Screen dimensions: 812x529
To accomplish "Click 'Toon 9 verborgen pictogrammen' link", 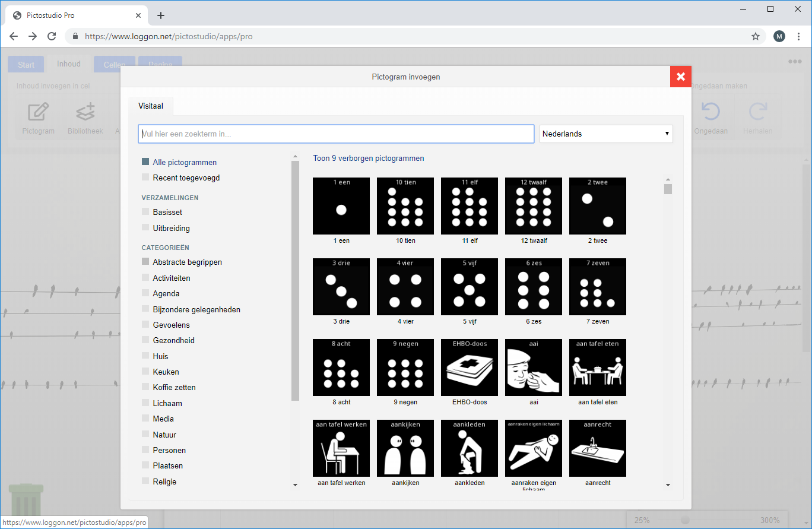I will coord(369,159).
